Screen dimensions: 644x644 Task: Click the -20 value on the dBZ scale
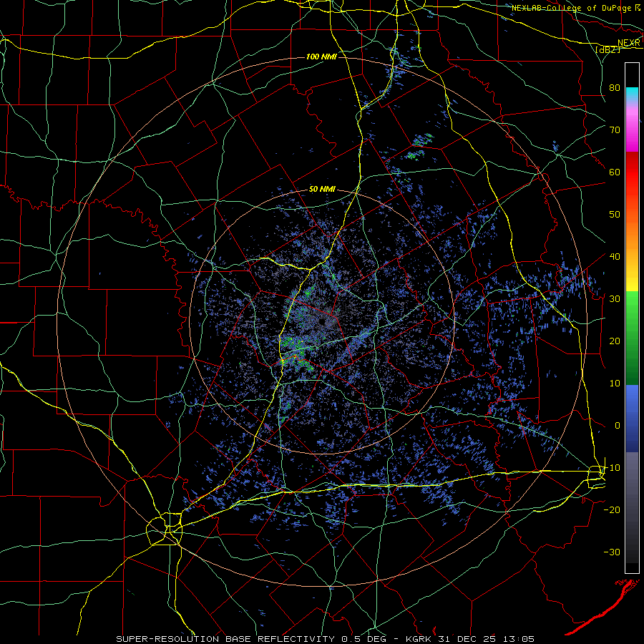pyautogui.click(x=612, y=509)
